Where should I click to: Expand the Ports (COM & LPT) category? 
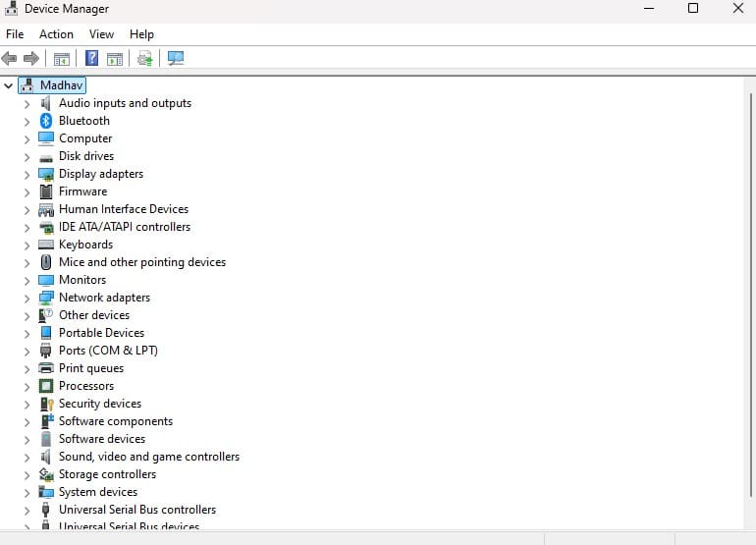(27, 352)
